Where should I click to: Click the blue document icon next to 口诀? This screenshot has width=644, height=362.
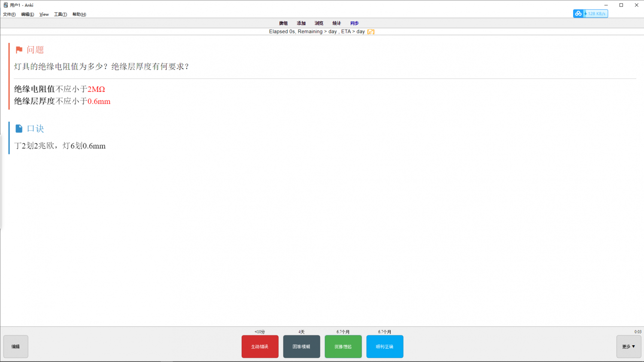click(19, 129)
